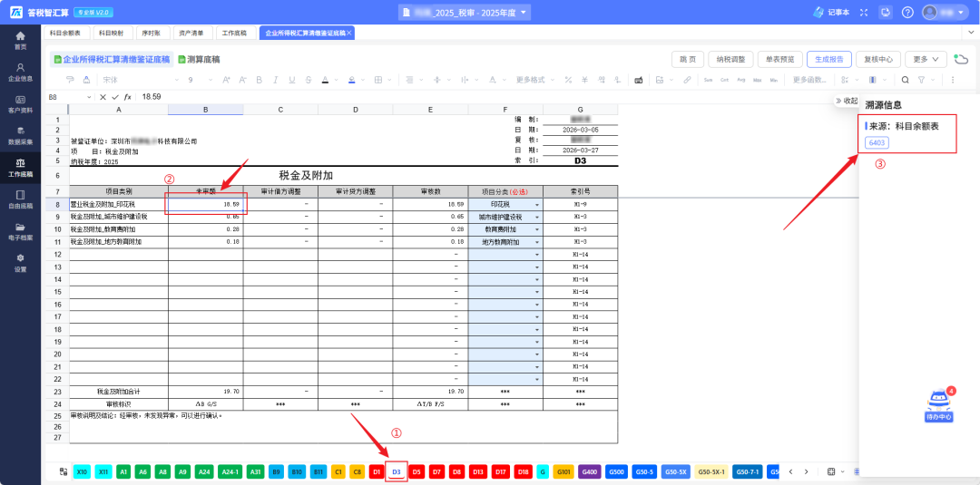Apply yen currency format
The height and width of the screenshot is (485, 980).
(x=584, y=80)
